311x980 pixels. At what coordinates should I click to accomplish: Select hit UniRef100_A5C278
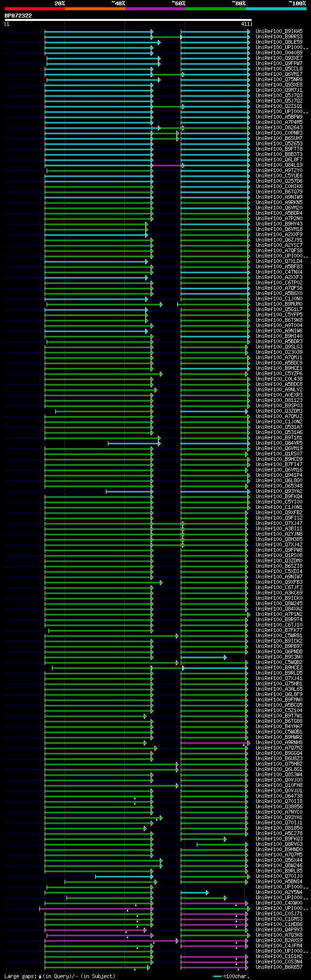tap(279, 833)
